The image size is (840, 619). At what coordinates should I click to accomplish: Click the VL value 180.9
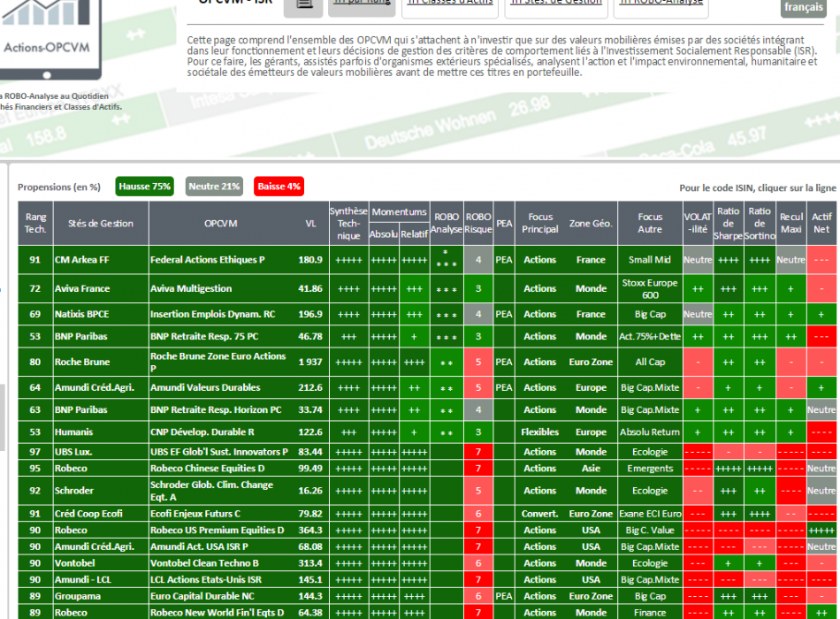click(x=310, y=260)
